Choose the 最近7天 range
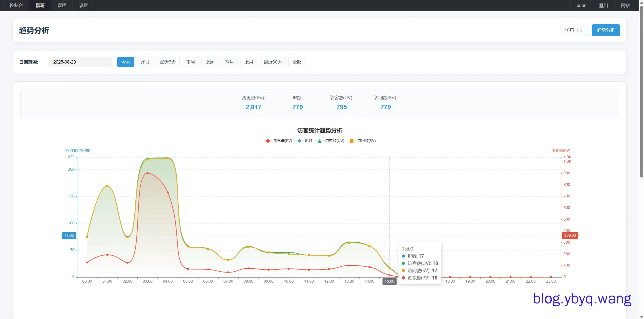 click(x=168, y=62)
